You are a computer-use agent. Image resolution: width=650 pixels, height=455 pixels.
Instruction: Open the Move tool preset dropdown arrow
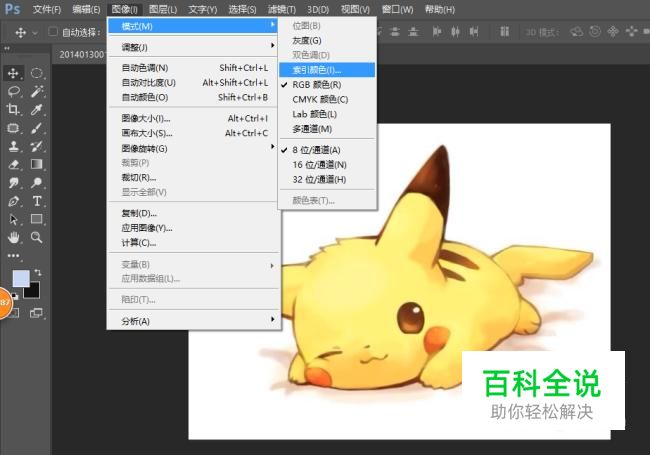coord(35,32)
